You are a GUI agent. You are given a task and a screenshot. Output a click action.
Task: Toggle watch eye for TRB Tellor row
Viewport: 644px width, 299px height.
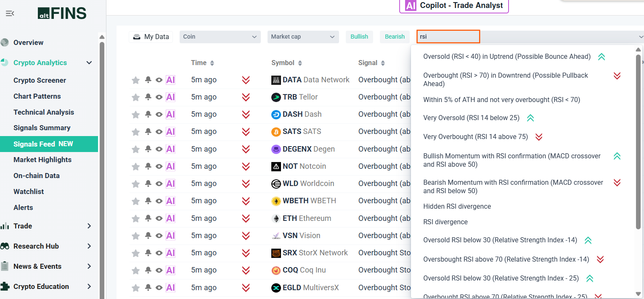pos(159,97)
